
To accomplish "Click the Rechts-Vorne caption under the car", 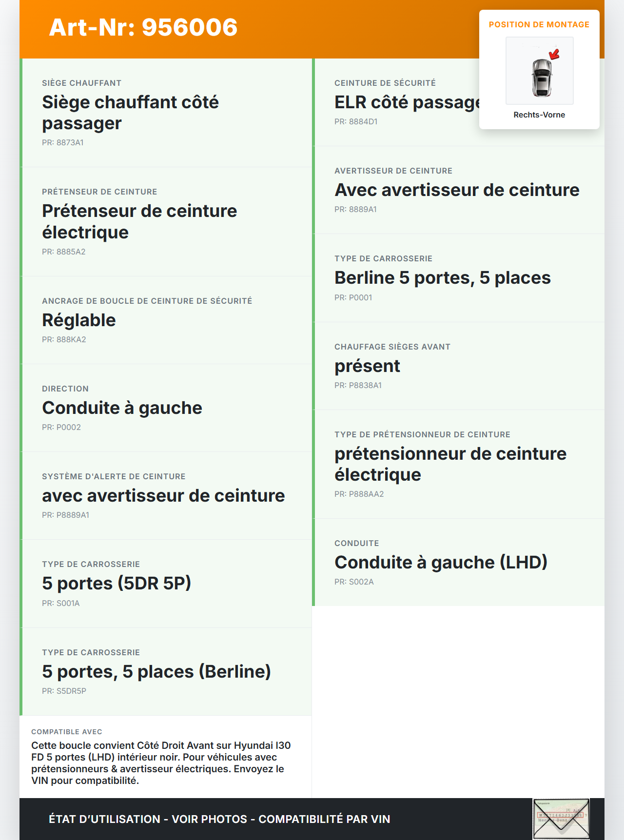I will click(x=539, y=115).
